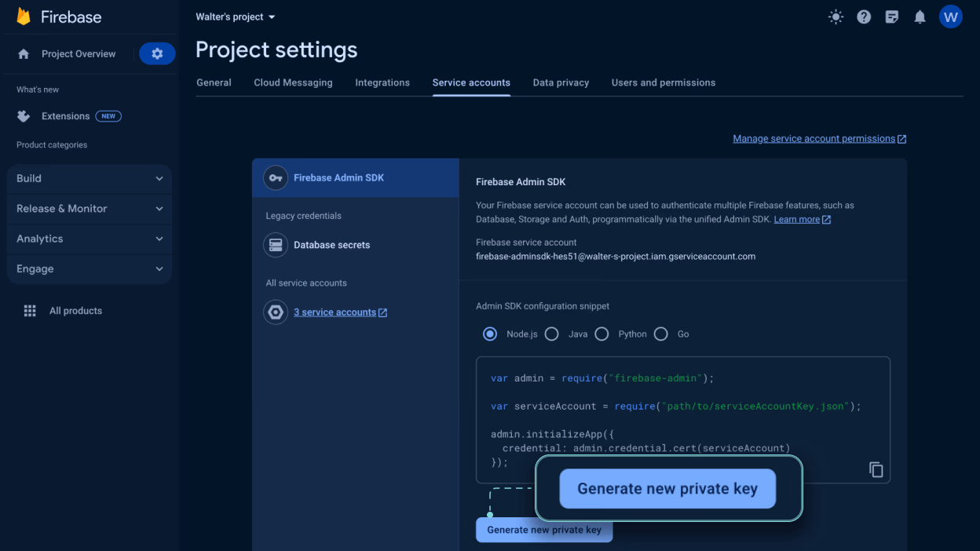Screen dimensions: 980x551
Task: Select the Java radio button
Action: 551,334
